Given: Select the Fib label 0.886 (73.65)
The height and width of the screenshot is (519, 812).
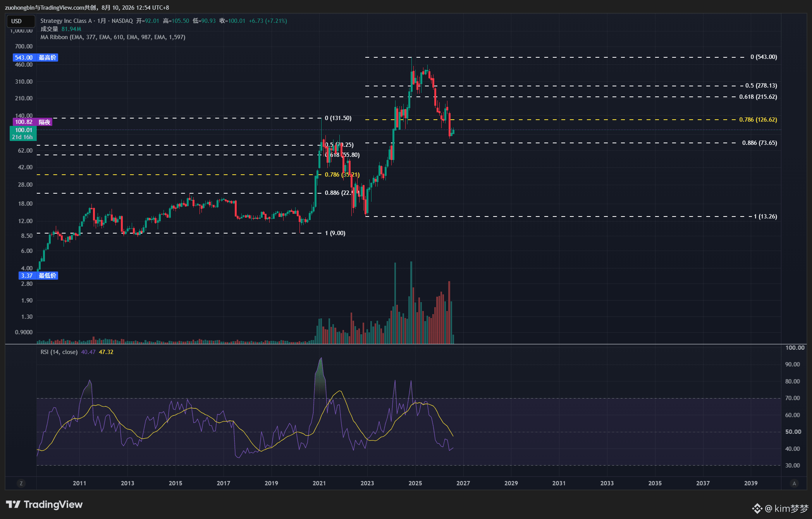Looking at the screenshot, I should point(760,143).
